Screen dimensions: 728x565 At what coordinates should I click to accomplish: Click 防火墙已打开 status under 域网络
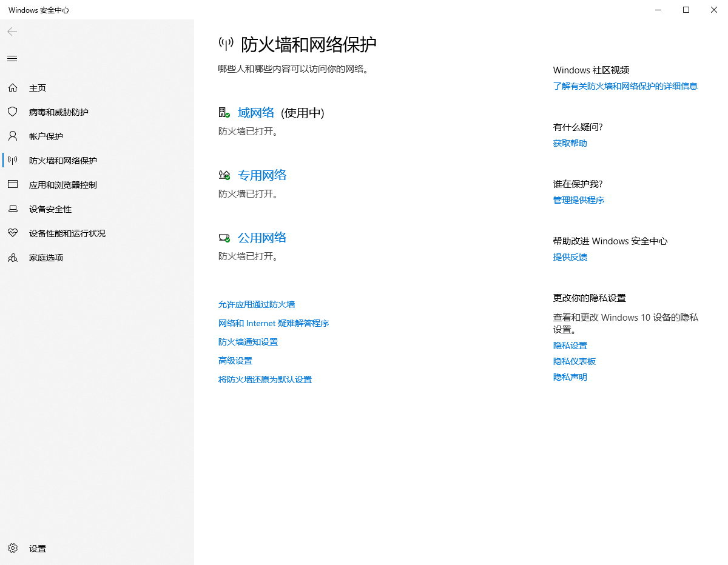coord(248,131)
